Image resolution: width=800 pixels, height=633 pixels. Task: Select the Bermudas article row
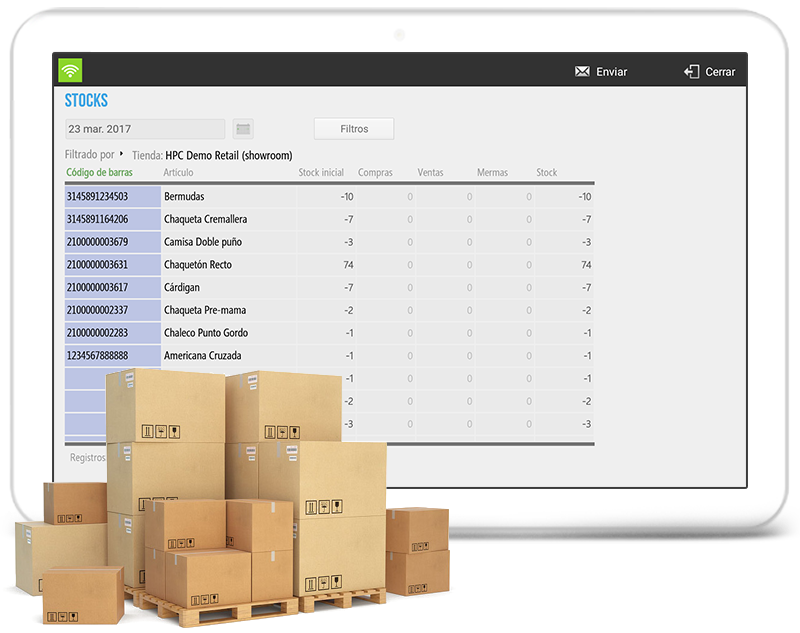point(184,197)
